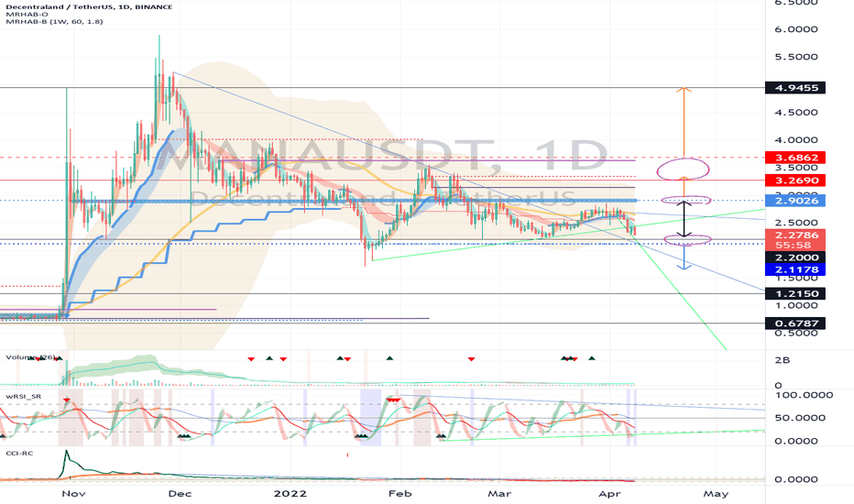Click the 2B volume scale value
Screen dimensions: 854x504
pos(783,360)
